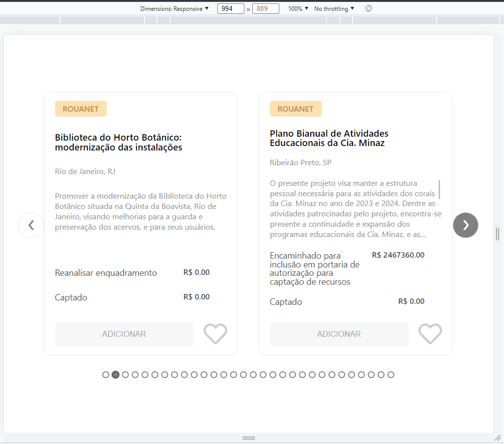Click the viewport width input showing 994

(231, 8)
